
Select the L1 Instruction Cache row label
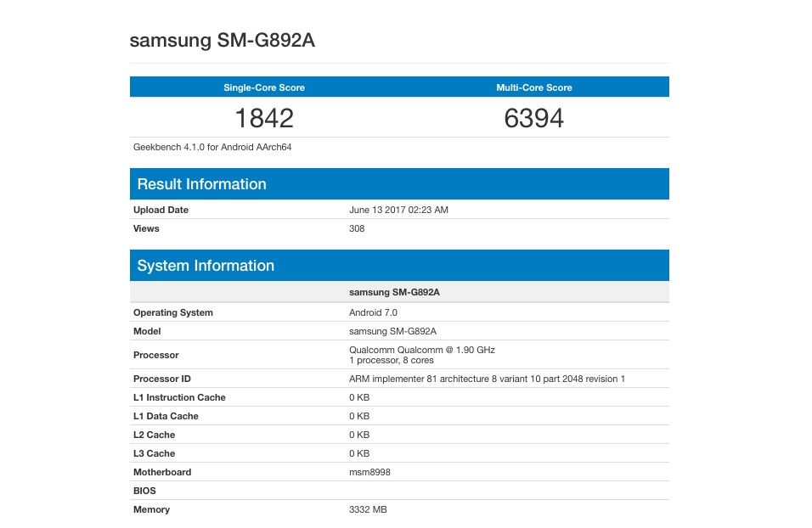pyautogui.click(x=179, y=397)
